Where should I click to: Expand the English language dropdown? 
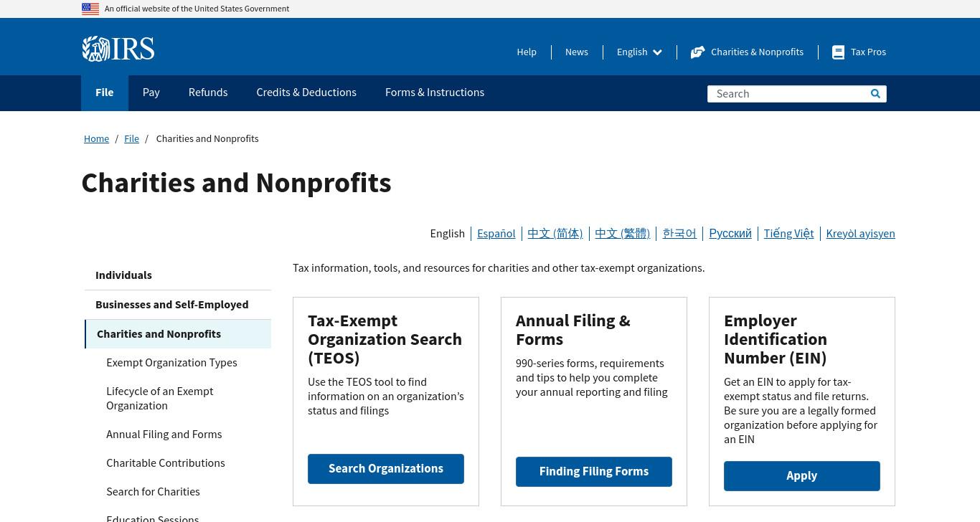[639, 52]
